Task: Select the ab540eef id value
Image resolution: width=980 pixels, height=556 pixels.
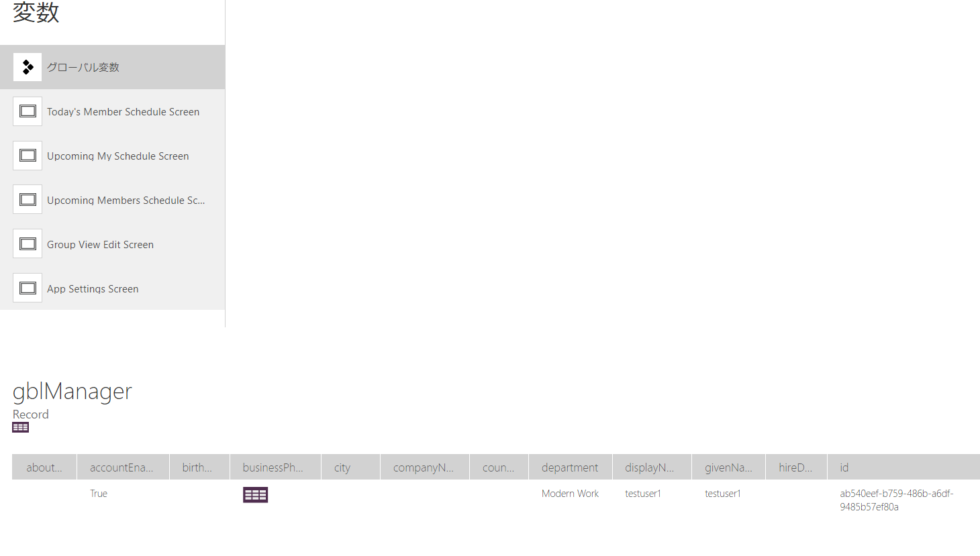Action: [x=897, y=500]
